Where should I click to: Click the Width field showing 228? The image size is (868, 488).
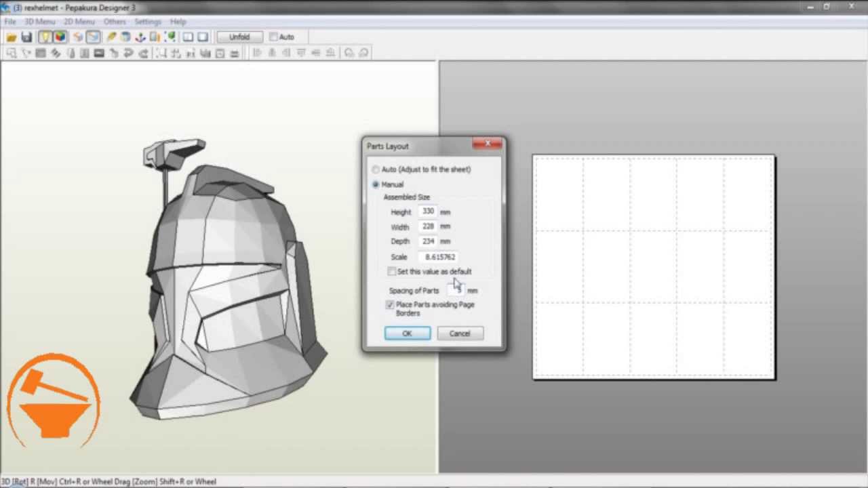tap(427, 226)
